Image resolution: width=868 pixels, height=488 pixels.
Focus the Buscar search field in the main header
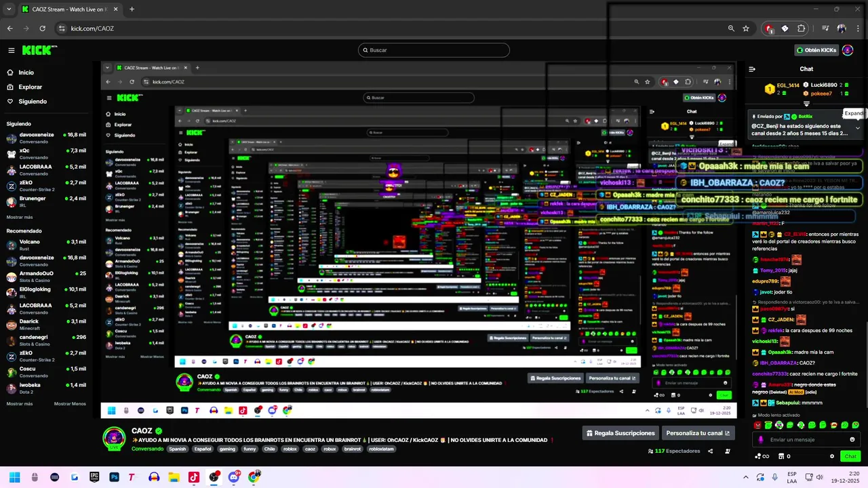point(434,50)
